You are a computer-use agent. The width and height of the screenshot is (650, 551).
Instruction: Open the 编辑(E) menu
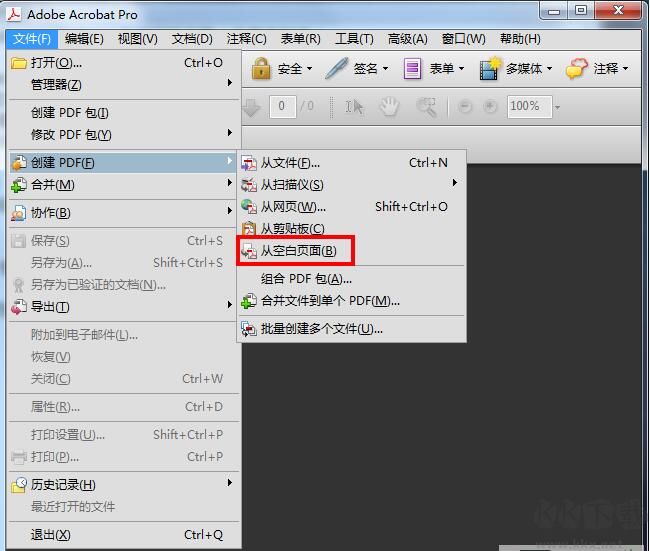pos(84,39)
